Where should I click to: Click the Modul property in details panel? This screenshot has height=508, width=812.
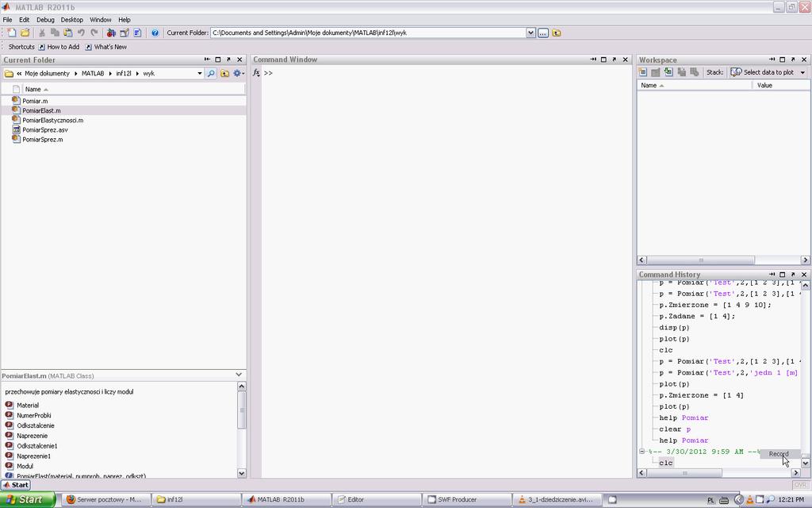pyautogui.click(x=25, y=466)
